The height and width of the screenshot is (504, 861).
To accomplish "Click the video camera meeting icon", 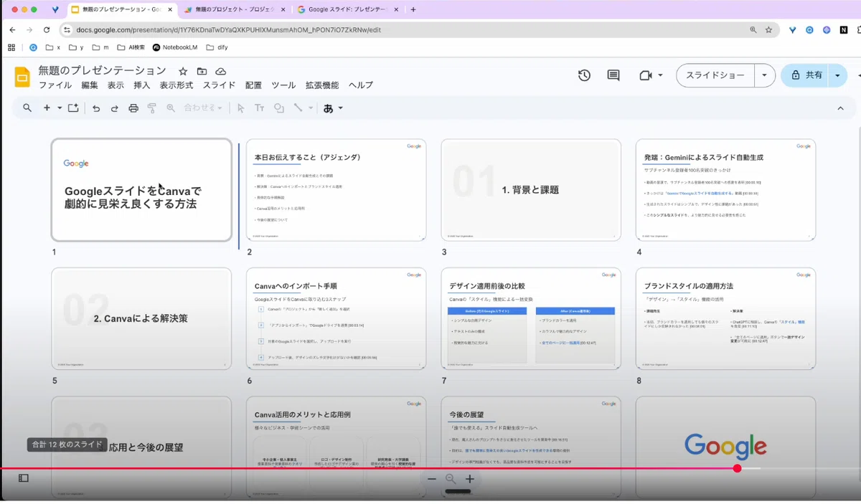I will click(x=645, y=75).
